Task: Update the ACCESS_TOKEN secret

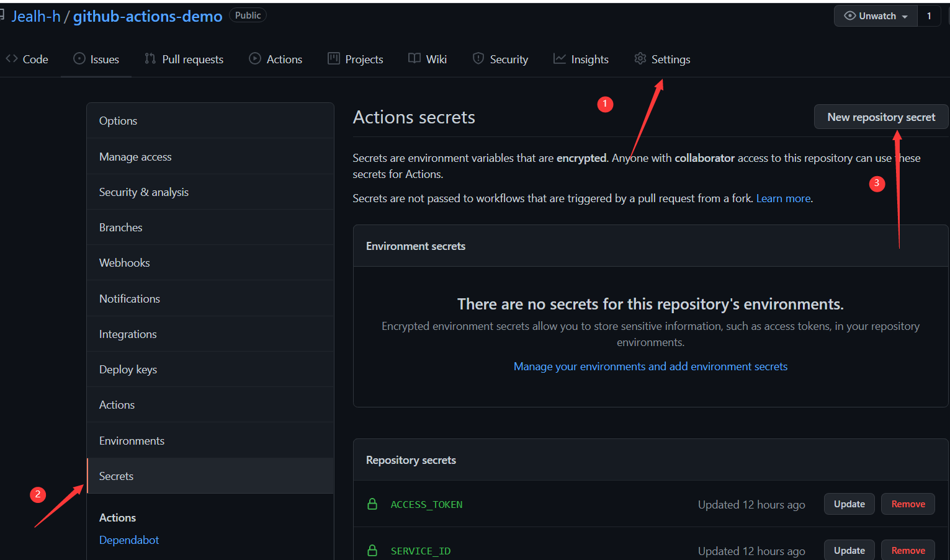Action: (x=849, y=504)
